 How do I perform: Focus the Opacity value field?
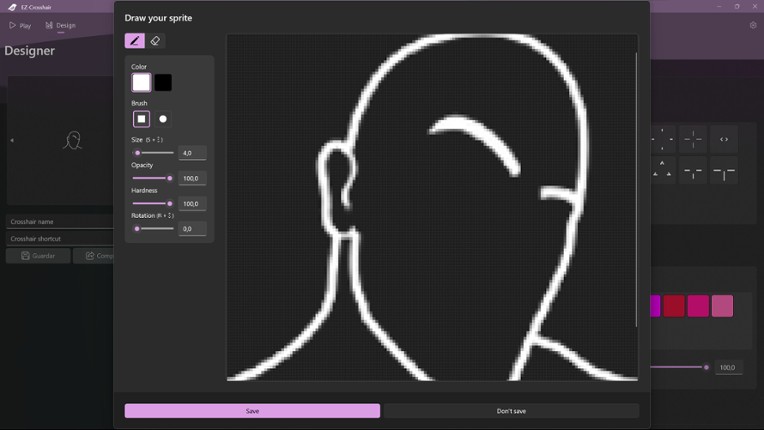192,178
